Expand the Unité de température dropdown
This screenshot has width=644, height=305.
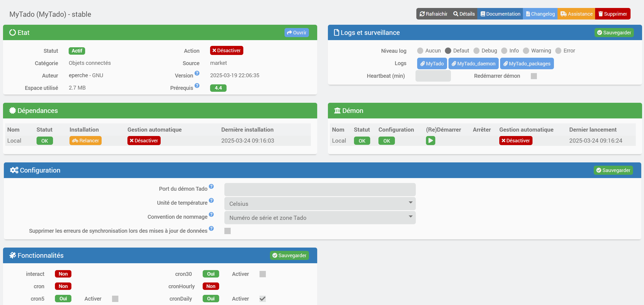click(320, 204)
